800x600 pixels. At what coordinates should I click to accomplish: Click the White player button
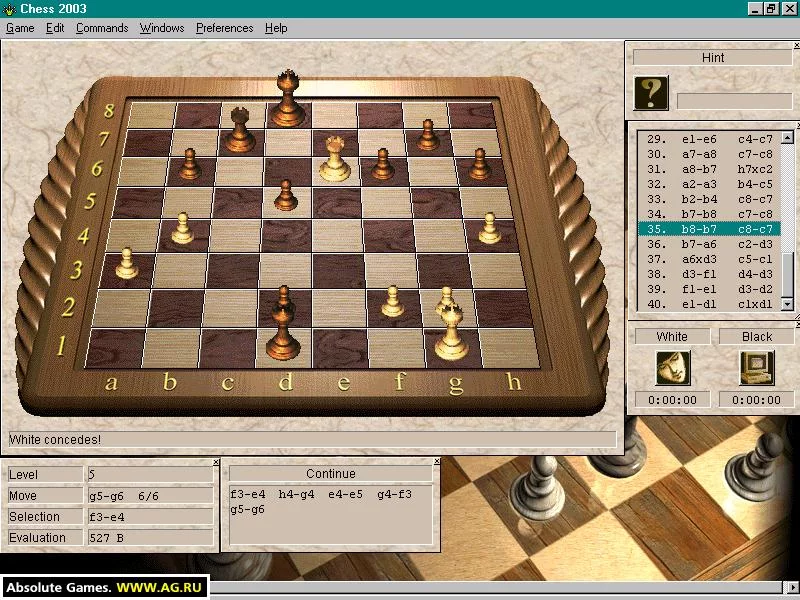point(672,337)
